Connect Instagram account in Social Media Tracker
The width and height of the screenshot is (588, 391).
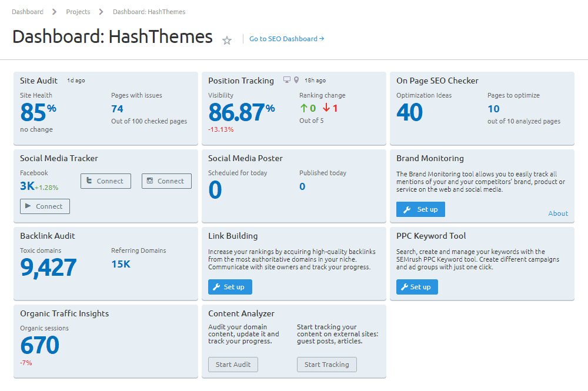click(x=166, y=181)
